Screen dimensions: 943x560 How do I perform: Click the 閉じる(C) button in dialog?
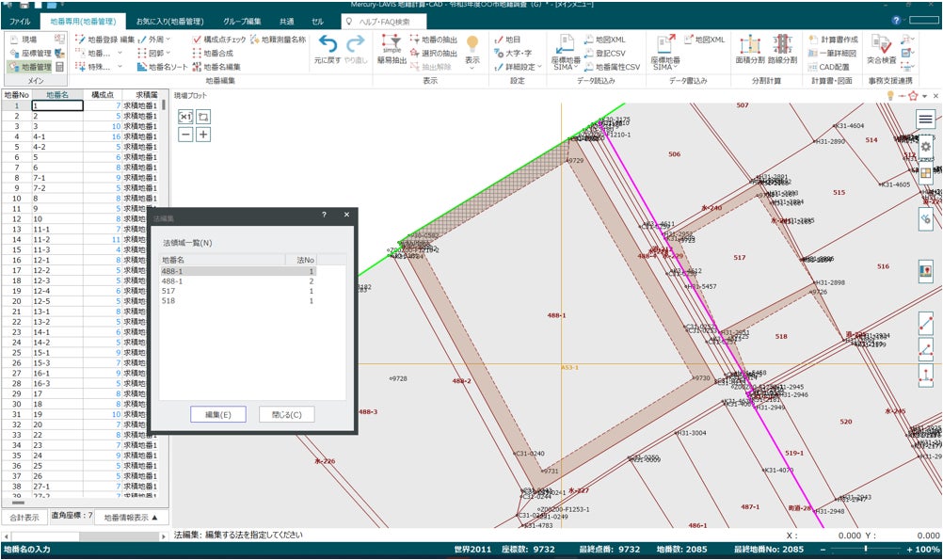pos(287,414)
